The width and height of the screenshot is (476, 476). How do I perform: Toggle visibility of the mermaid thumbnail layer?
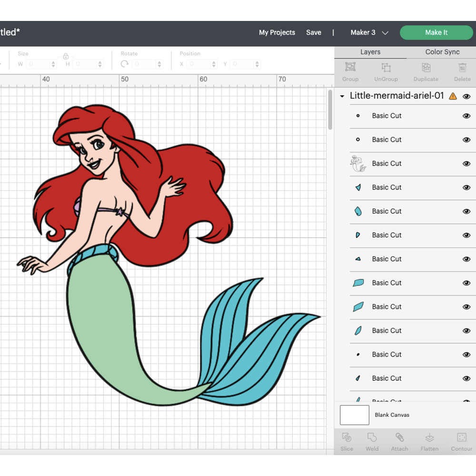(466, 163)
